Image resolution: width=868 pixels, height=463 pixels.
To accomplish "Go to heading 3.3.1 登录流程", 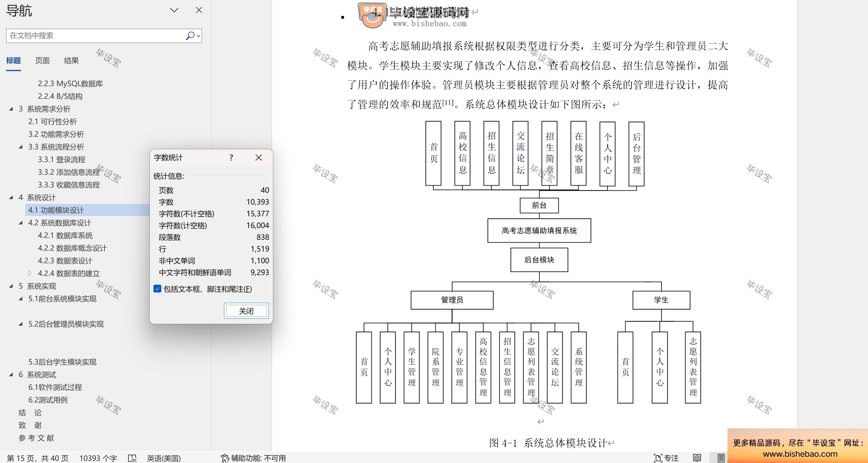I will [62, 159].
